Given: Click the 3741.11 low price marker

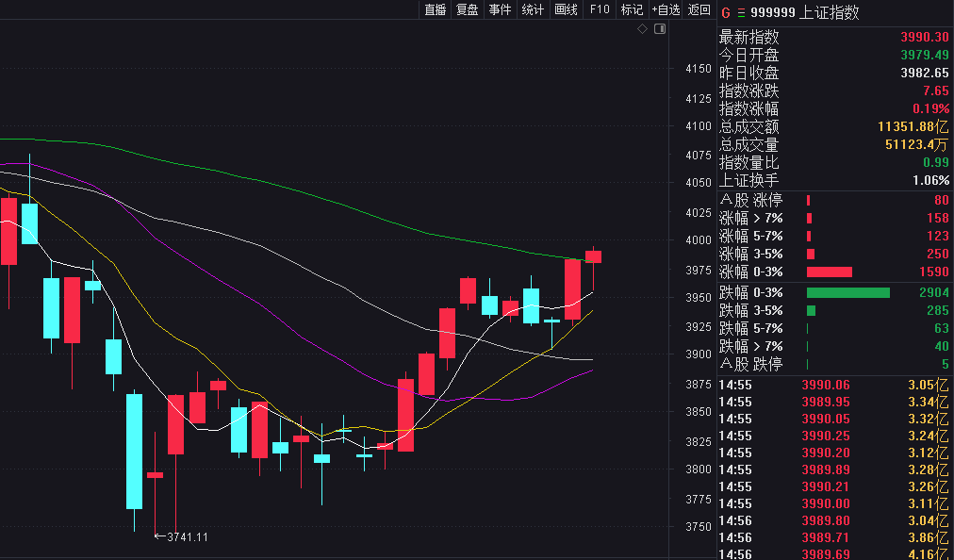Looking at the screenshot, I should point(181,536).
